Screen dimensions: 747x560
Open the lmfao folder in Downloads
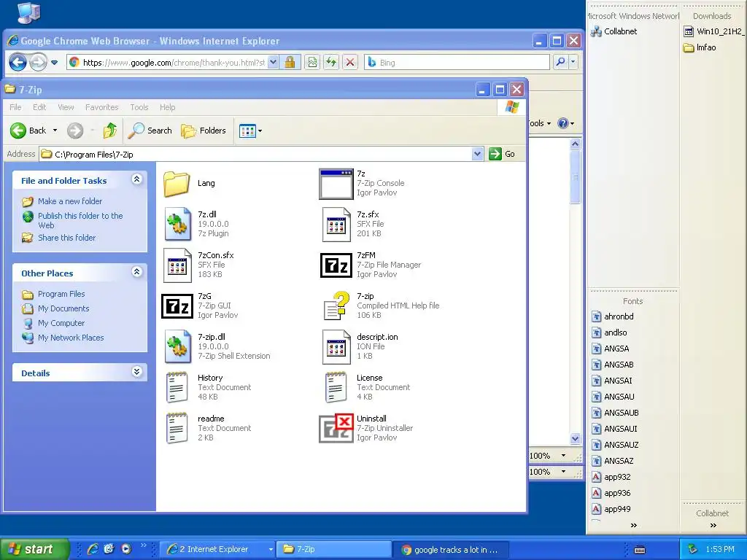[700, 47]
